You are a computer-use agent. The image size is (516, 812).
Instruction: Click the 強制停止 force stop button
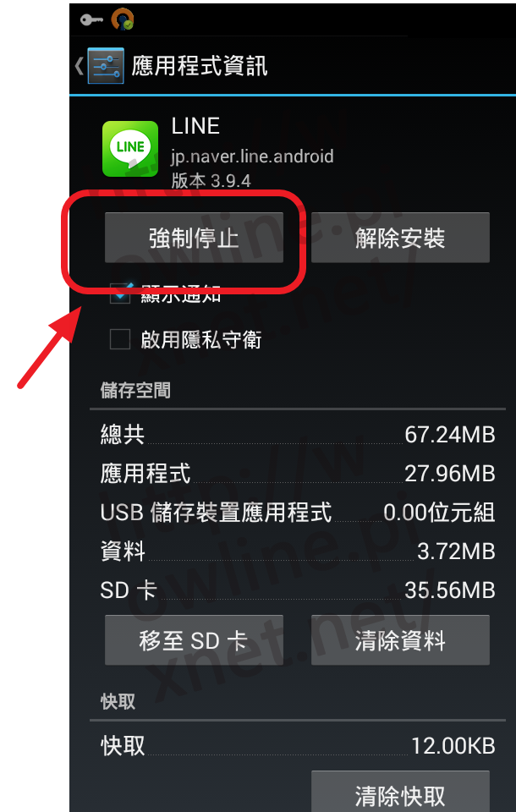[x=194, y=238]
